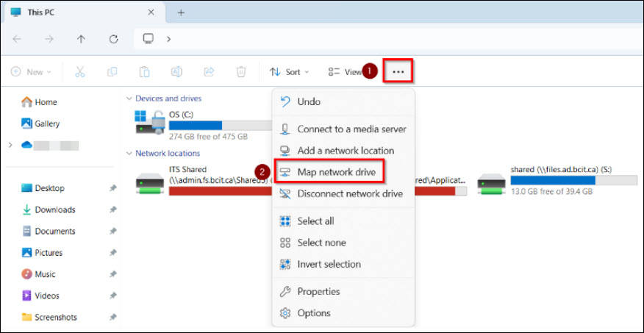
Task: Click the Rename icon in toolbar
Action: [x=176, y=72]
